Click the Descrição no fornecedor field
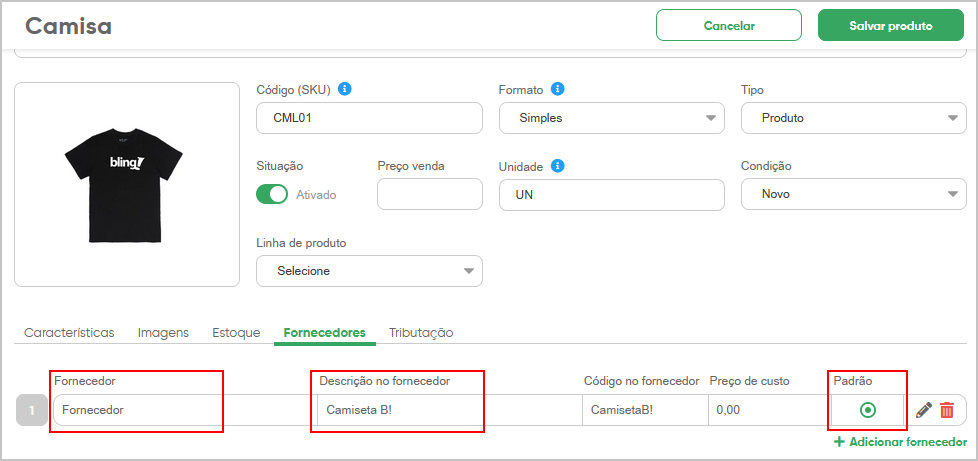Screen dimensions: 978x461 point(450,410)
